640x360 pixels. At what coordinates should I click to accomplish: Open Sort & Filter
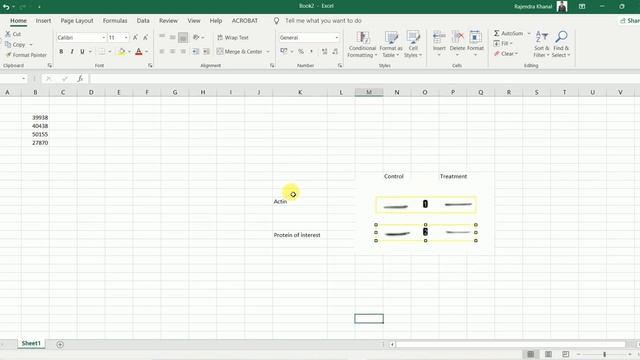[541, 44]
